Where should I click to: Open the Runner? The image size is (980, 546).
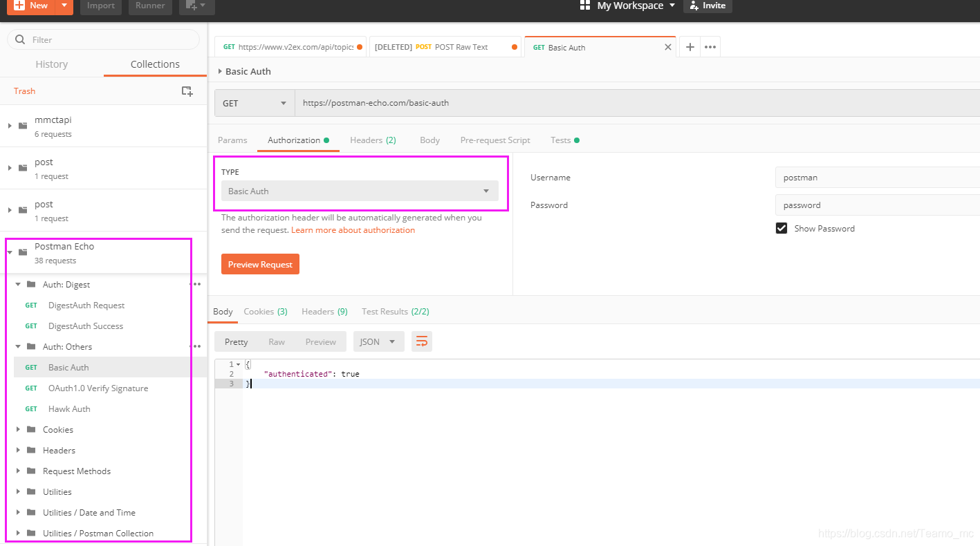click(x=150, y=6)
